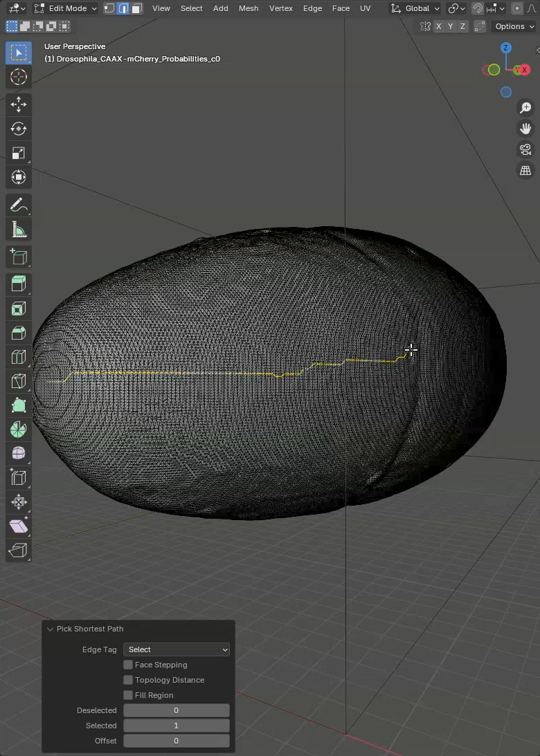Image resolution: width=540 pixels, height=756 pixels.
Task: Select the Move tool in toolbar
Action: (19, 104)
